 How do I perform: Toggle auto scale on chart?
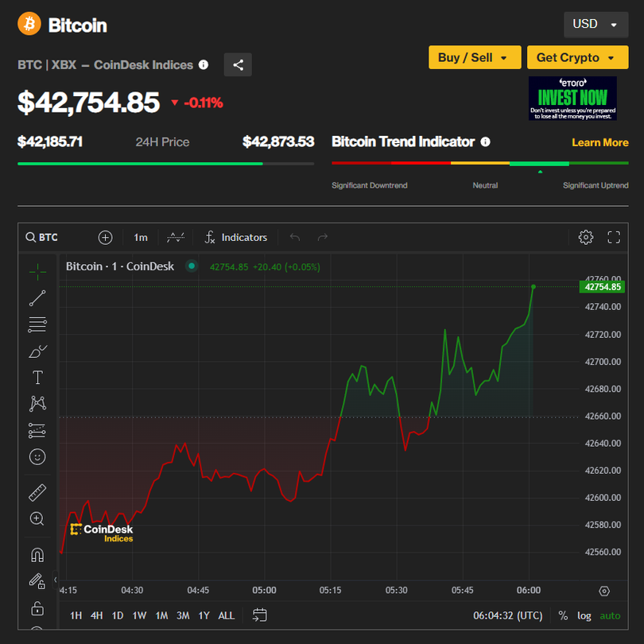[610, 615]
